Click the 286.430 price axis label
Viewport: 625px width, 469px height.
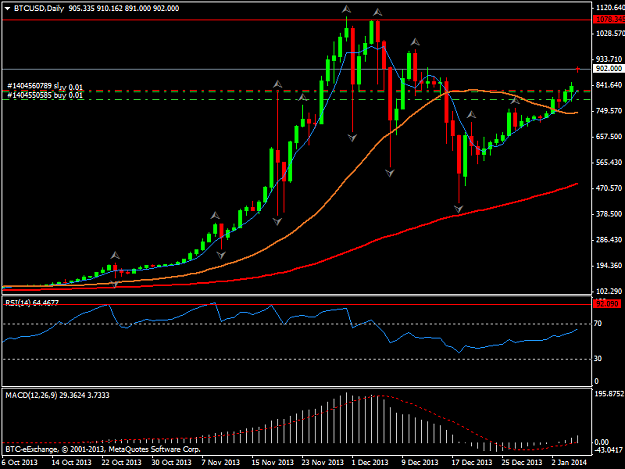[x=609, y=240]
